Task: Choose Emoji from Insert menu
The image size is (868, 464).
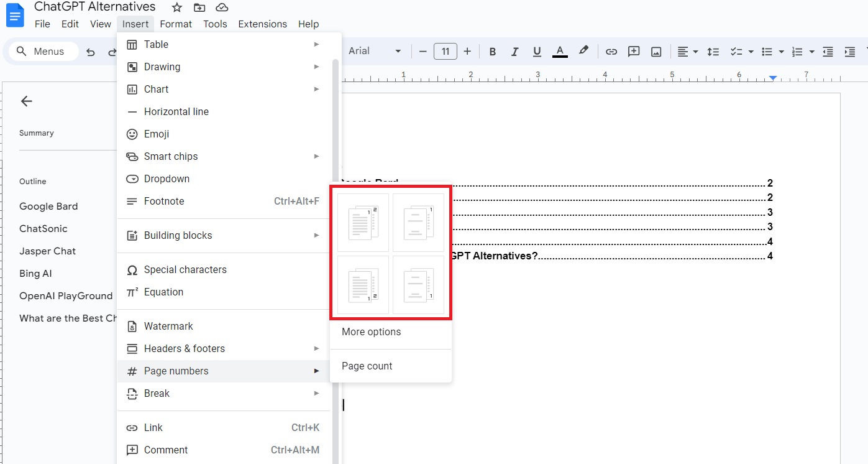Action: click(224, 134)
